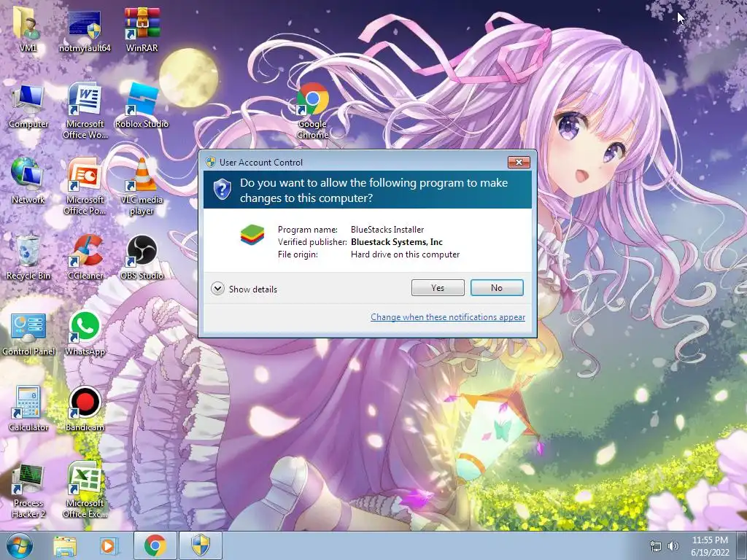Switch to Chrome in the taskbar
The width and height of the screenshot is (747, 560).
[155, 545]
